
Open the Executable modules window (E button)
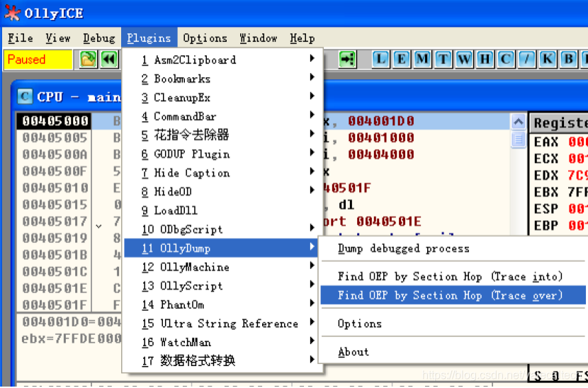click(x=401, y=59)
